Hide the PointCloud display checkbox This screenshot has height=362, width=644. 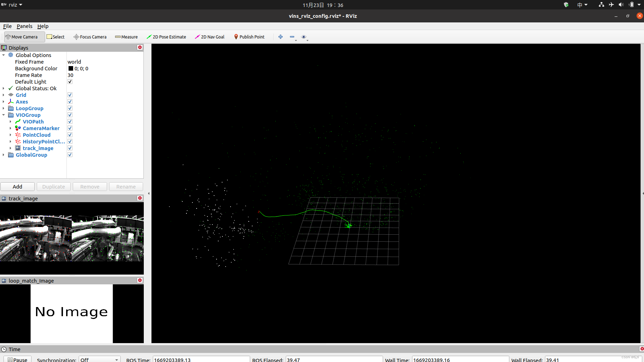coord(70,135)
